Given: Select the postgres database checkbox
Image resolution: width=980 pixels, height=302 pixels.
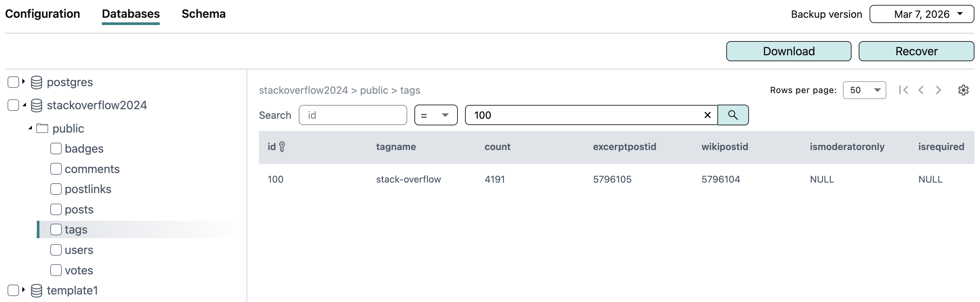Looking at the screenshot, I should [13, 82].
